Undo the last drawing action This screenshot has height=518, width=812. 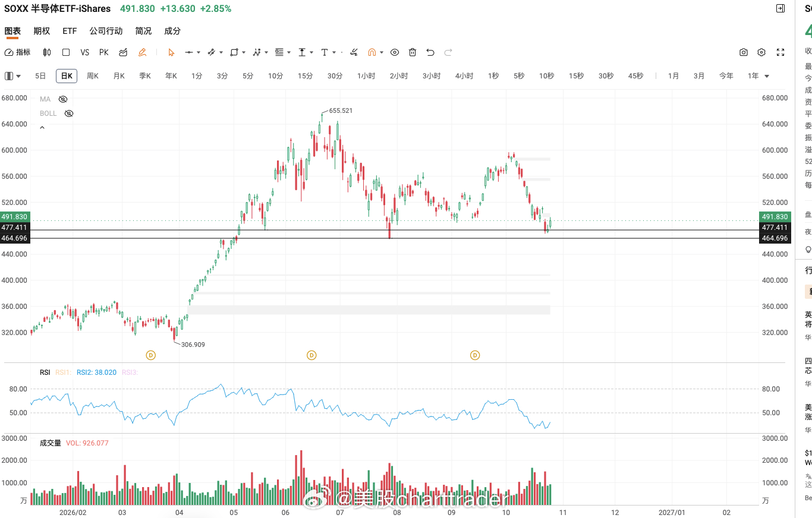coord(430,52)
